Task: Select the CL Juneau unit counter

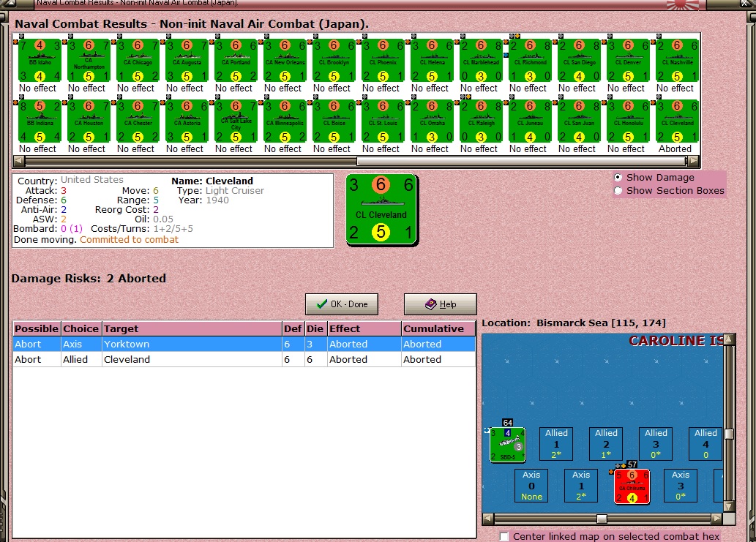Action: click(x=531, y=121)
